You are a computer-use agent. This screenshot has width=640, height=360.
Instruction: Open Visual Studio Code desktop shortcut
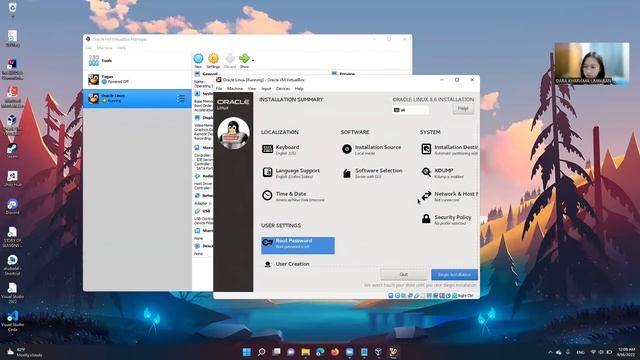[12, 320]
